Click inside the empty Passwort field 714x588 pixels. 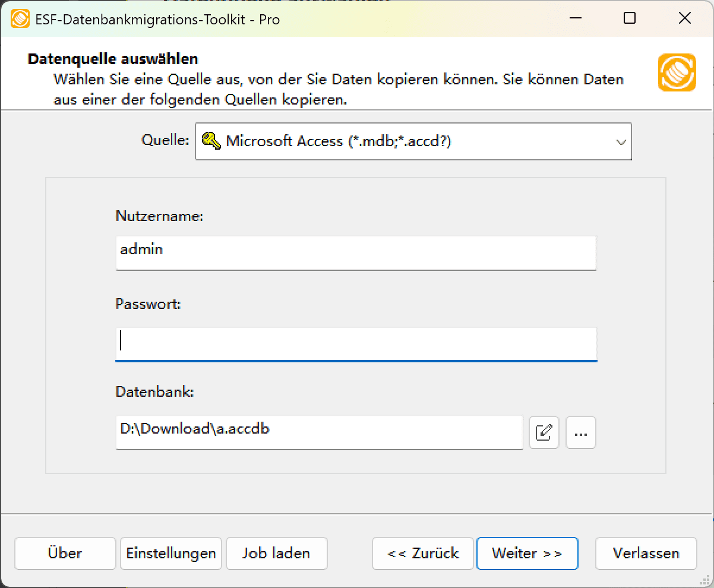[x=356, y=343]
